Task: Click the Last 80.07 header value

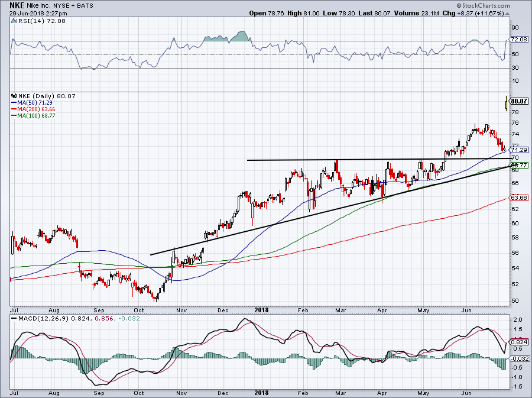Action: tap(374, 13)
